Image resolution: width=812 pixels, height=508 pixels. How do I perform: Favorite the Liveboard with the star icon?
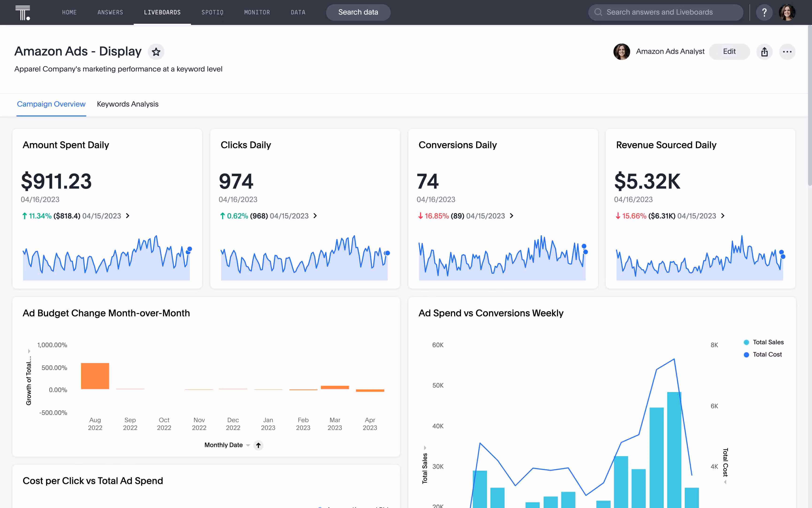[156, 52]
